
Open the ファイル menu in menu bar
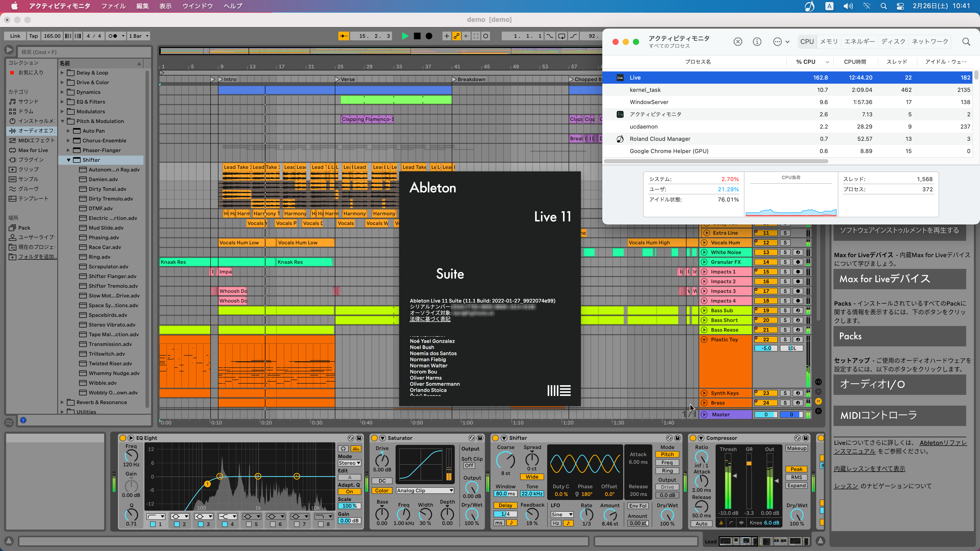(113, 6)
